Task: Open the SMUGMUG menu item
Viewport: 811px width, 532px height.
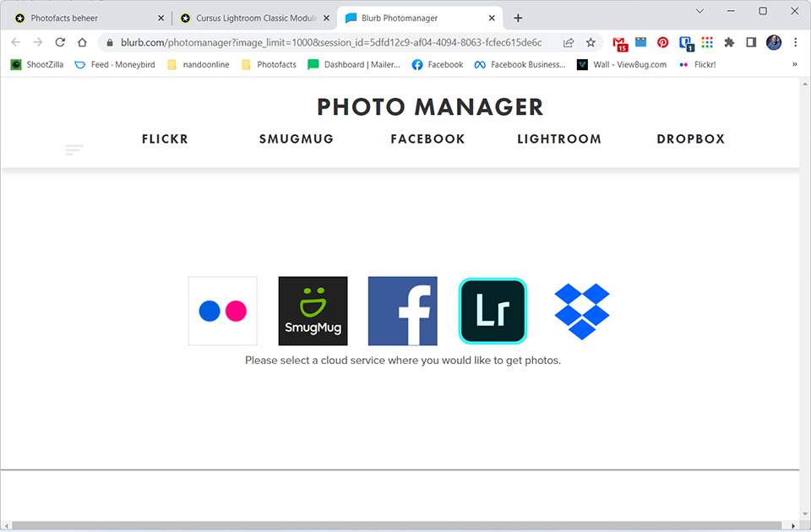Action: tap(297, 139)
